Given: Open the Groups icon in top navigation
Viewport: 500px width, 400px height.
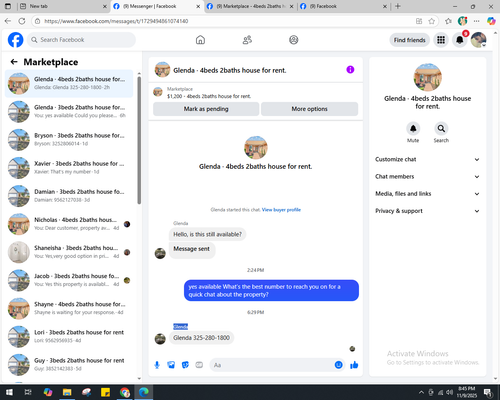Looking at the screenshot, I should (294, 40).
